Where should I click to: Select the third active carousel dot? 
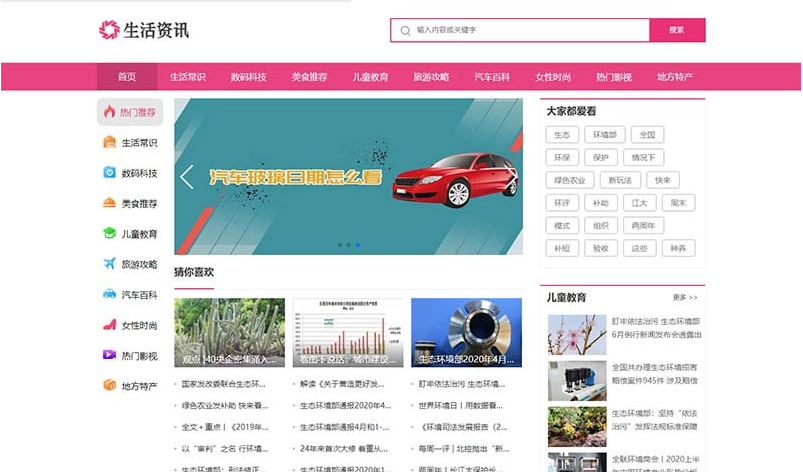point(357,245)
